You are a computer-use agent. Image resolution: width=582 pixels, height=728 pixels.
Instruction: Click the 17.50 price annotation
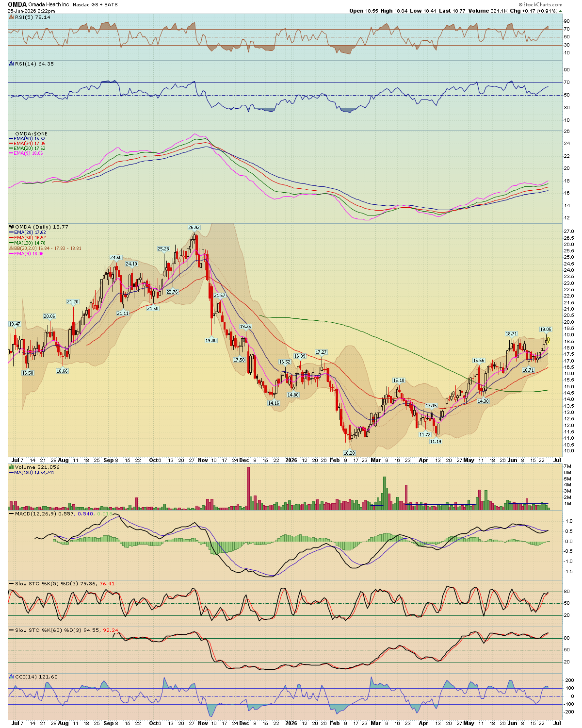(x=239, y=360)
